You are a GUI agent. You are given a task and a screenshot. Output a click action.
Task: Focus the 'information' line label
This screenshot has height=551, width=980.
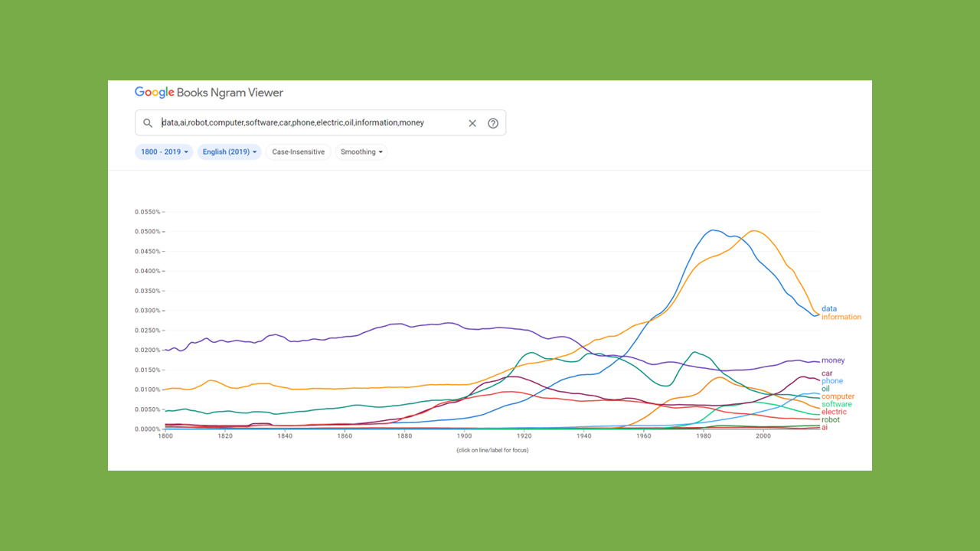[841, 317]
